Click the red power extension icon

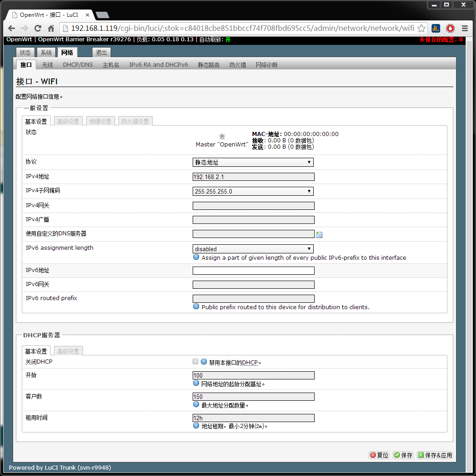(x=450, y=28)
